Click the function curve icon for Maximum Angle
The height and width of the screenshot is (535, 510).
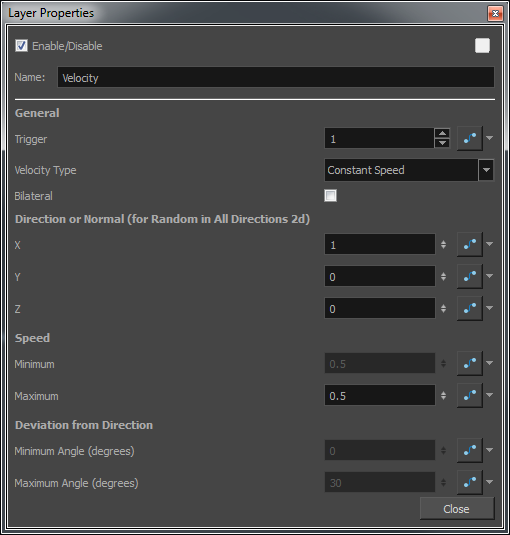(x=470, y=482)
